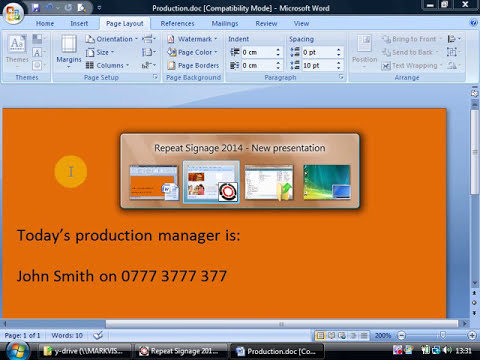Screen dimensions: 480x360
Task: Switch to the Home tab
Action: tap(45, 24)
